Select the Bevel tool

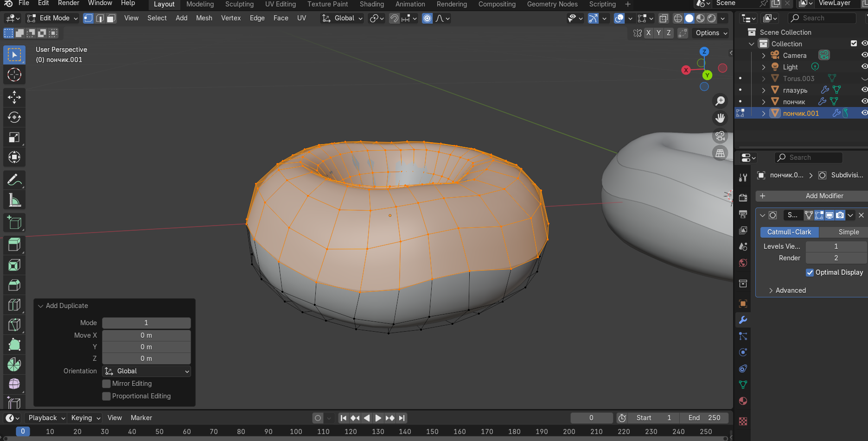[x=14, y=285]
